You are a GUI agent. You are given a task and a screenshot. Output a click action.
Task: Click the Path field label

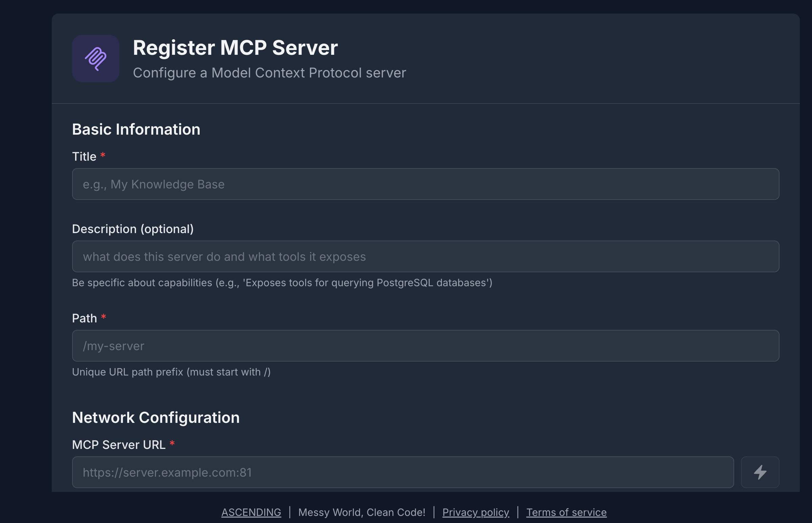[84, 318]
